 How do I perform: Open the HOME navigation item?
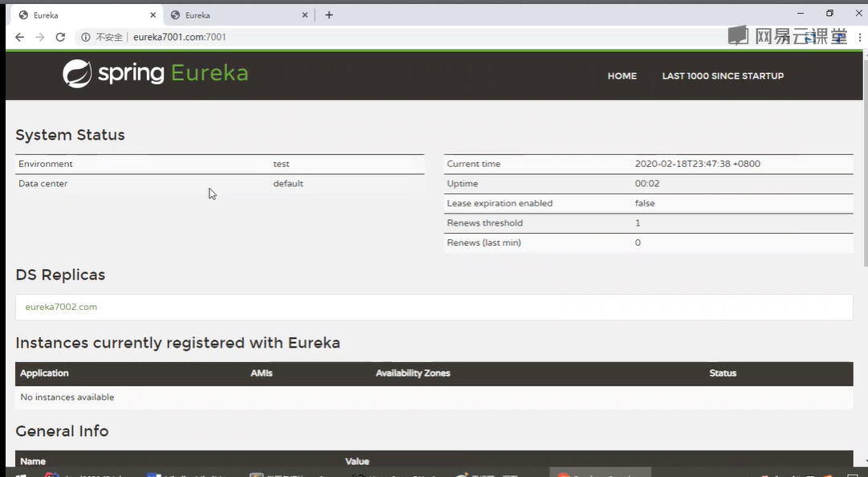622,75
